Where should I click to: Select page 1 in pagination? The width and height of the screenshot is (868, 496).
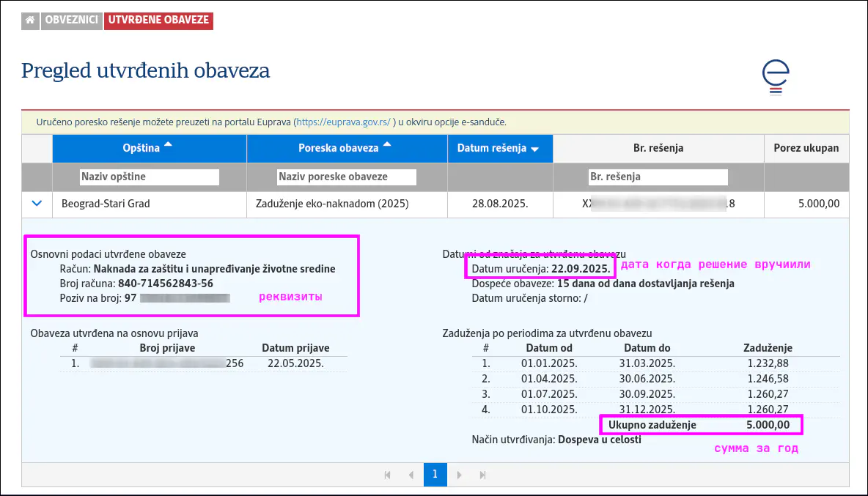point(435,475)
